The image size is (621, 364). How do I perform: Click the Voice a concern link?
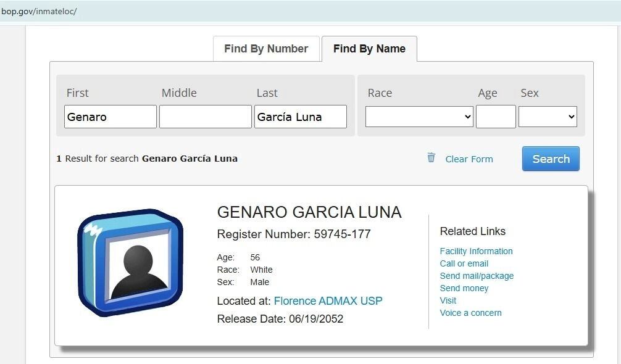coord(471,313)
